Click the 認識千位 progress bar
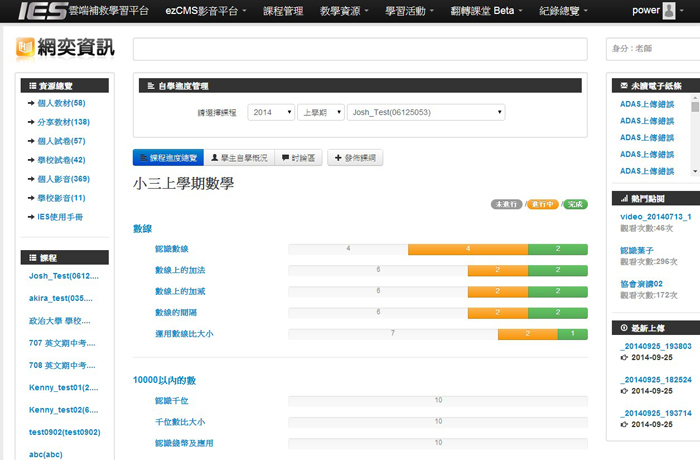 438,401
